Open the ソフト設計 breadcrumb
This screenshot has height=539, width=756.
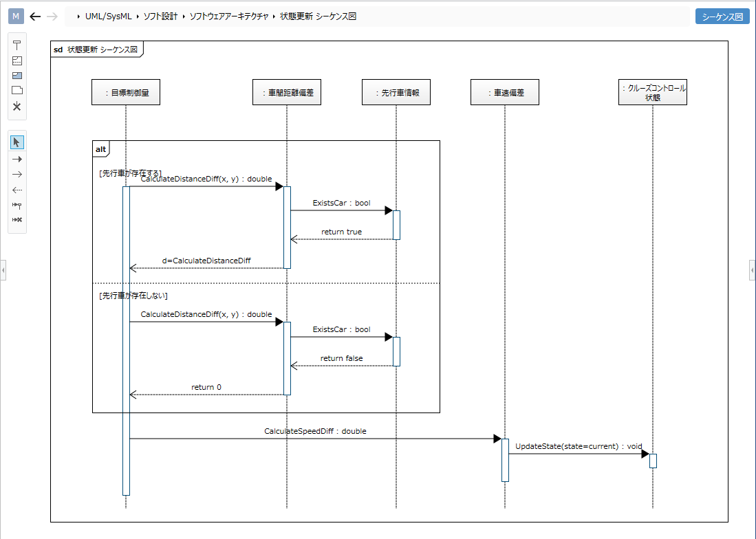point(160,16)
